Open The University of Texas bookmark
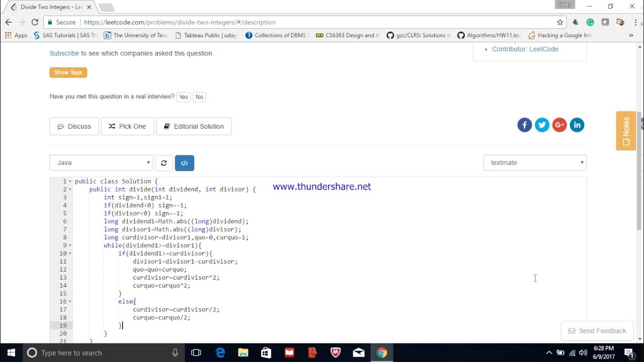 pos(135,35)
